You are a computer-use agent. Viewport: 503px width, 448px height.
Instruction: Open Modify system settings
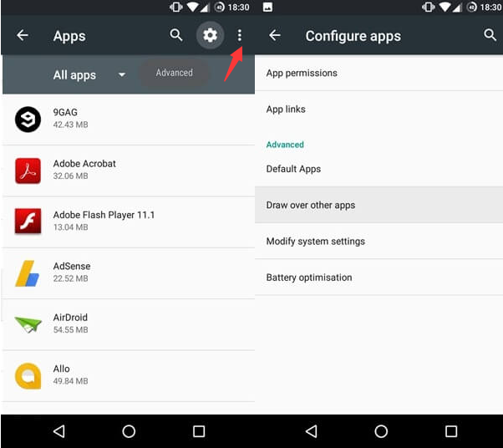379,241
